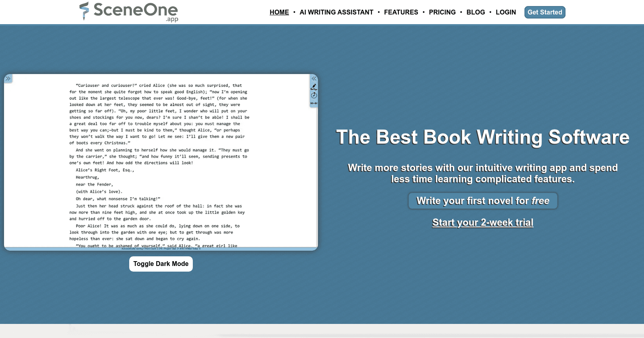Viewport: 644px width, 338px height.
Task: Click the 'Write more stories' subtitle text
Action: point(483,173)
